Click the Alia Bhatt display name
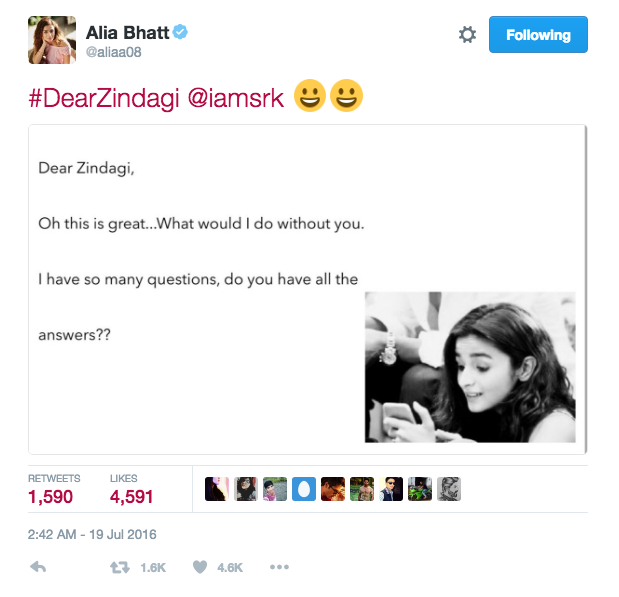 tap(128, 32)
